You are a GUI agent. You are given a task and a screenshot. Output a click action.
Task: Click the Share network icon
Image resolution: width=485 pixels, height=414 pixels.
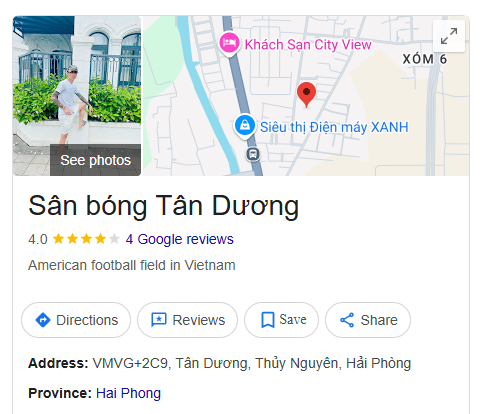347,320
